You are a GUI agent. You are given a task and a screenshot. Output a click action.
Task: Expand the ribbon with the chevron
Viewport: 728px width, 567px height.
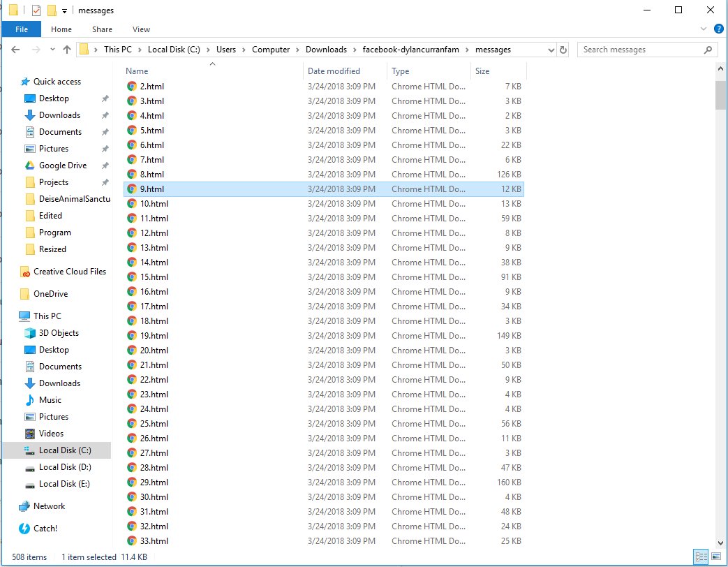point(704,29)
